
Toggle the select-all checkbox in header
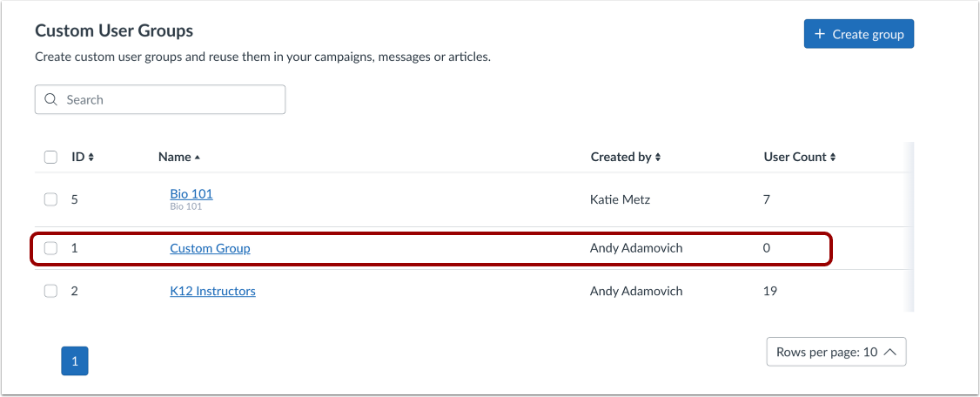50,158
